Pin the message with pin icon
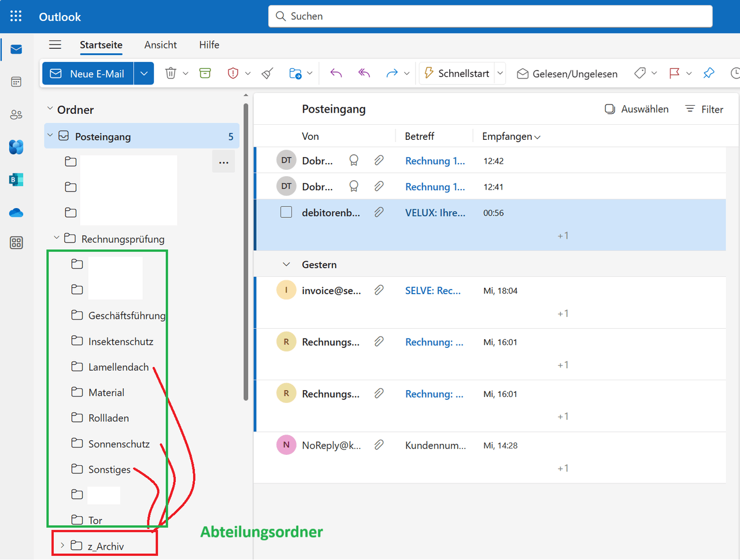Image resolution: width=740 pixels, height=560 pixels. tap(709, 73)
